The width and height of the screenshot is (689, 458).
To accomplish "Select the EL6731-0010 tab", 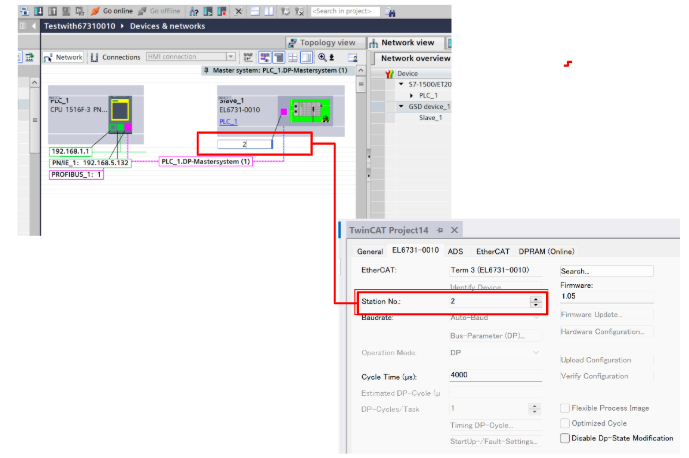I will [x=415, y=250].
